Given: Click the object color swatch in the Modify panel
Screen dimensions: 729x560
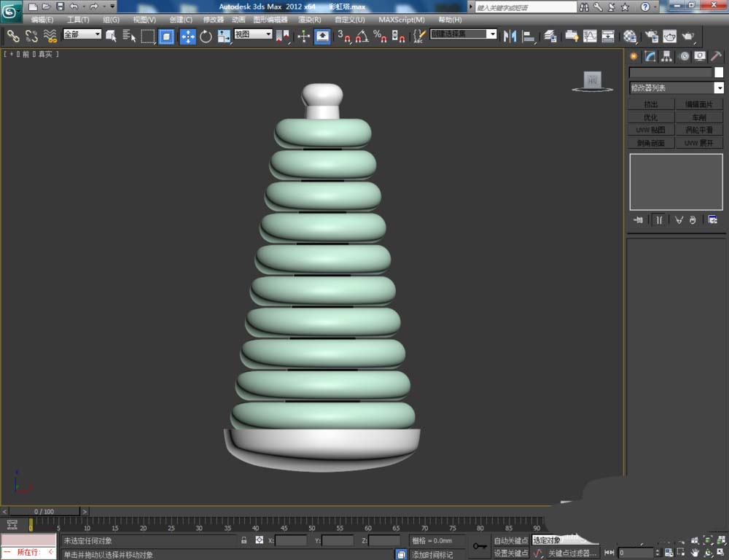Looking at the screenshot, I should click(719, 72).
